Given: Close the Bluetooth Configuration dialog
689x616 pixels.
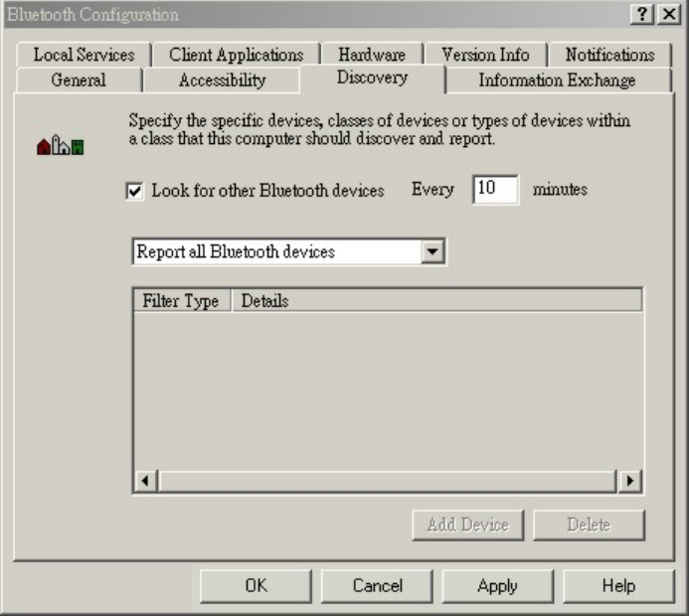Looking at the screenshot, I should tap(669, 15).
